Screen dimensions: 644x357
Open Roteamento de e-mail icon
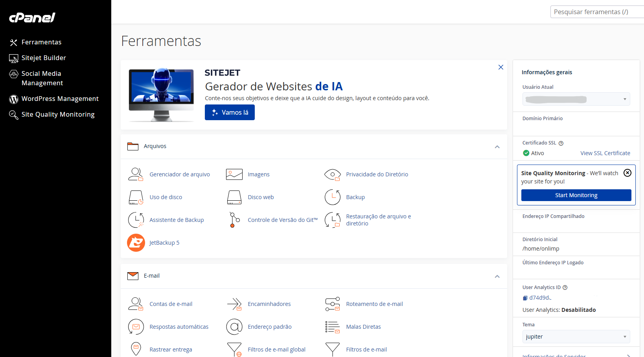tap(332, 304)
